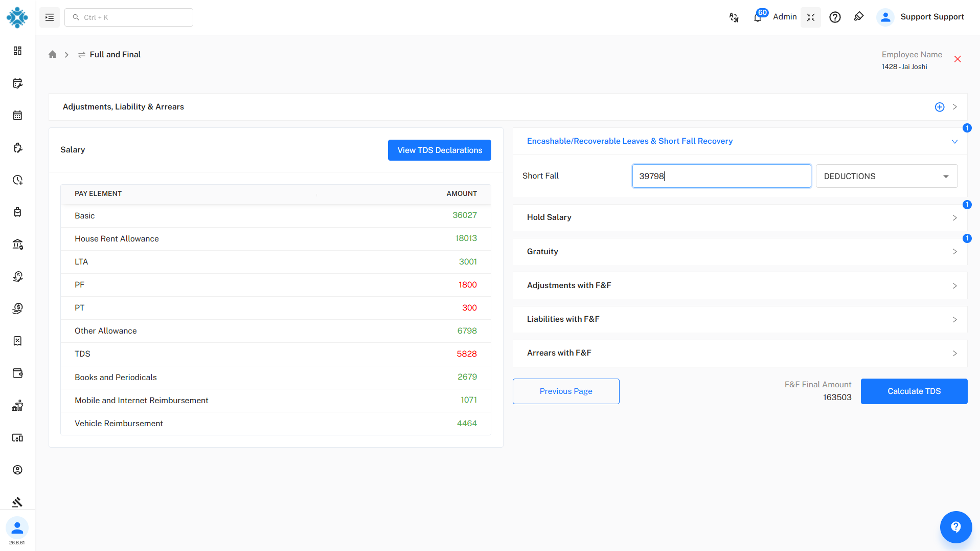Click the Admin label in header
Image resolution: width=980 pixels, height=551 pixels.
coord(785,17)
